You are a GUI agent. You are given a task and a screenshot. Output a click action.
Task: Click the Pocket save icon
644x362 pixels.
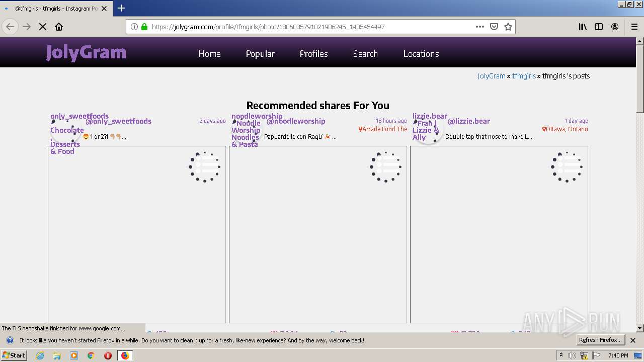(494, 27)
